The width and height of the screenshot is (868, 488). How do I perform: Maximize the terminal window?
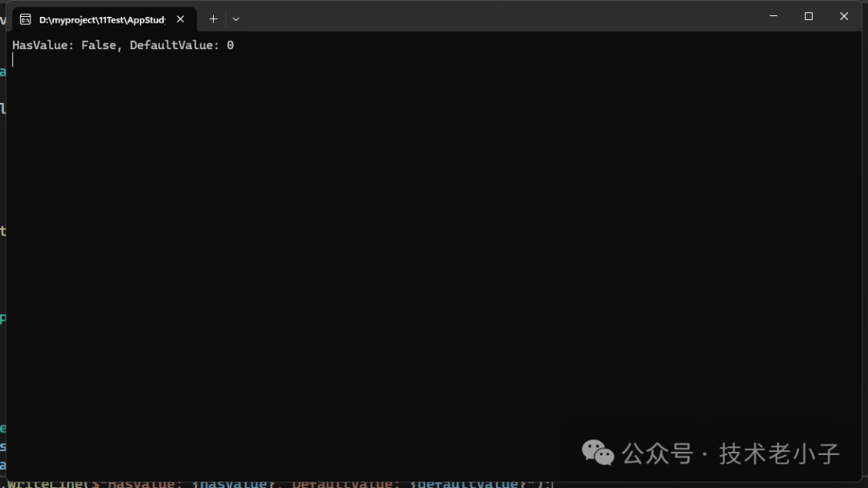[809, 16]
